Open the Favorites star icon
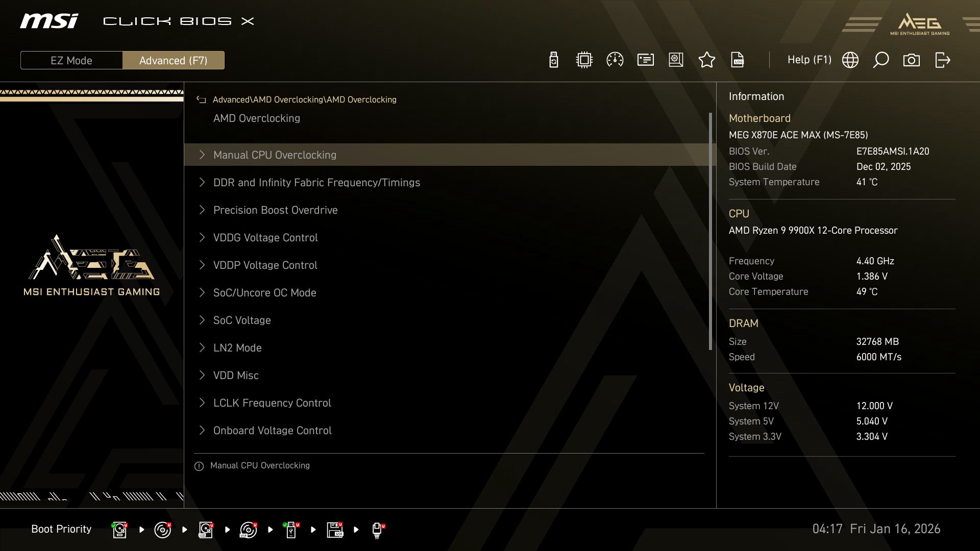980x551 pixels. [707, 60]
